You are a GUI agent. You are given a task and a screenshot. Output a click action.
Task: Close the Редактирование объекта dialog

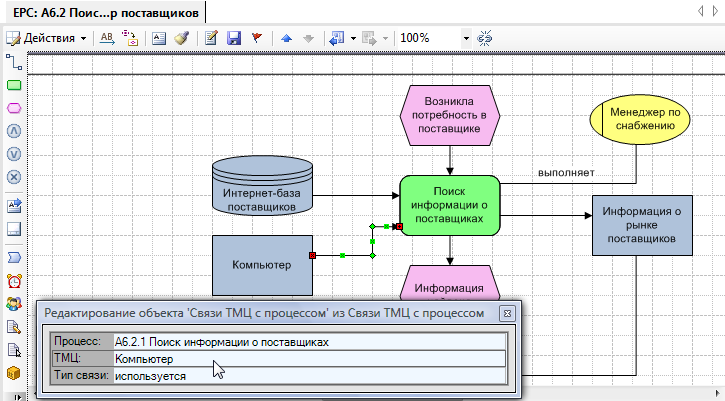click(507, 314)
